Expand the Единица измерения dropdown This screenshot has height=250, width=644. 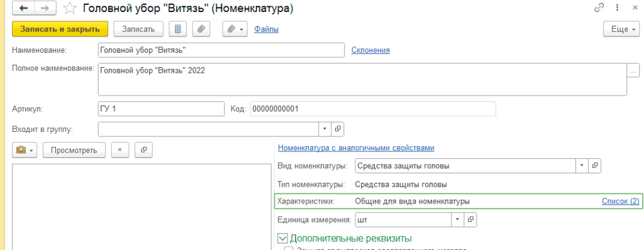tap(458, 220)
